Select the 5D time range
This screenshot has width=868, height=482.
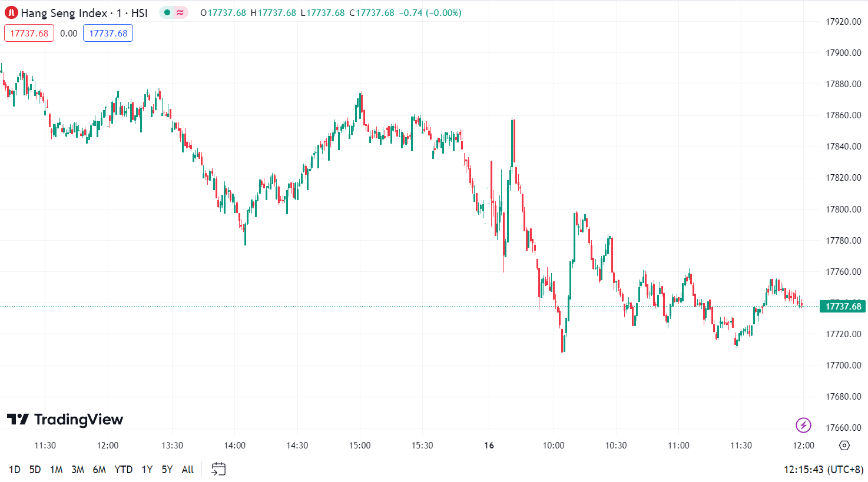(35, 469)
